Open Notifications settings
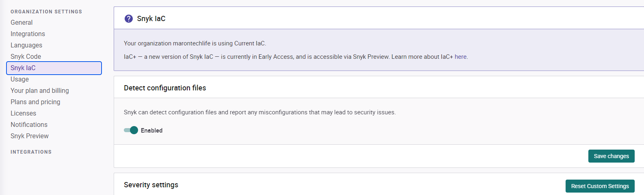 pyautogui.click(x=29, y=125)
